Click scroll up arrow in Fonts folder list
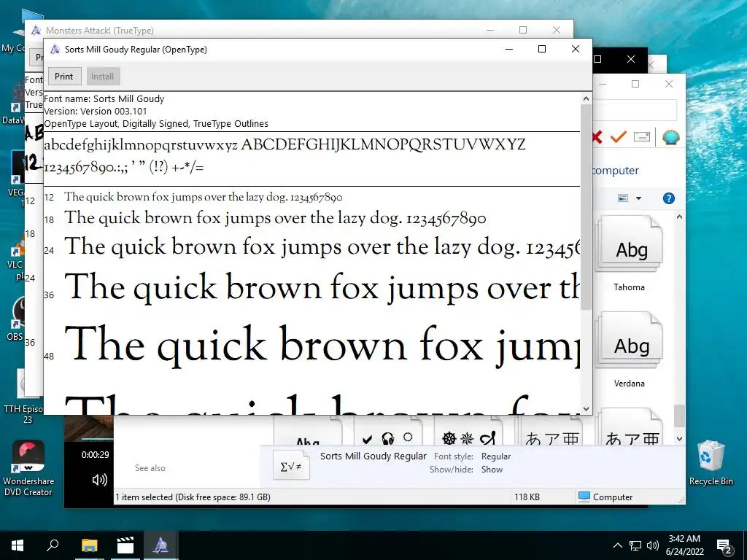Screen dimensions: 747x560 (679, 217)
